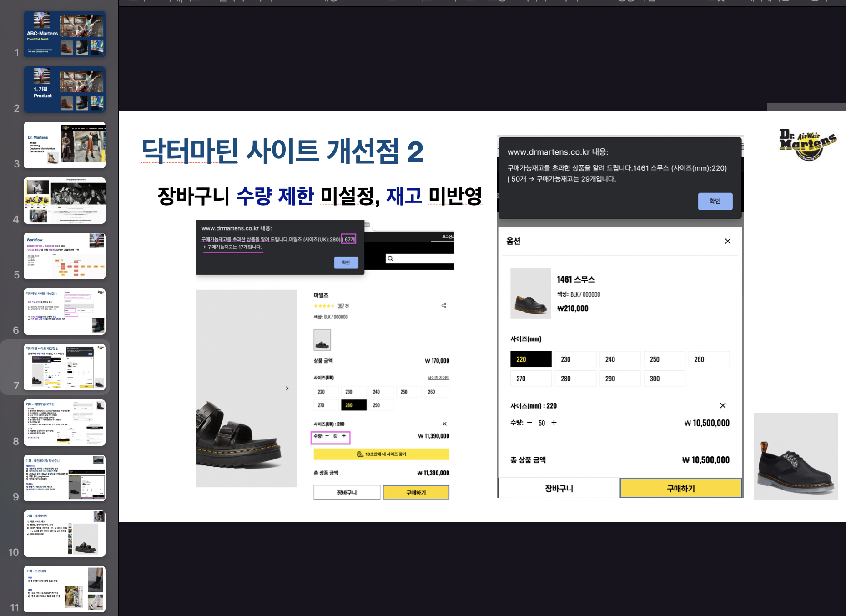Select the black oxford shoe image on the slide's right edge
The width and height of the screenshot is (846, 616).
796,456
